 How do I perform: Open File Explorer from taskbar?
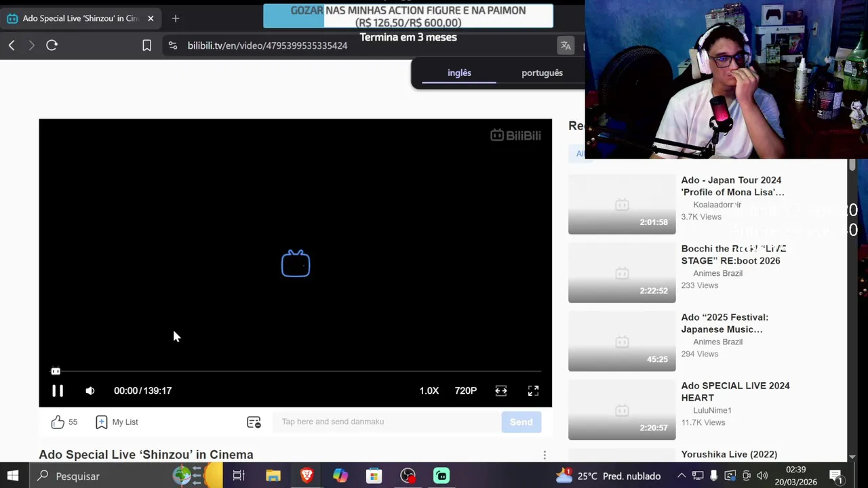tap(273, 476)
